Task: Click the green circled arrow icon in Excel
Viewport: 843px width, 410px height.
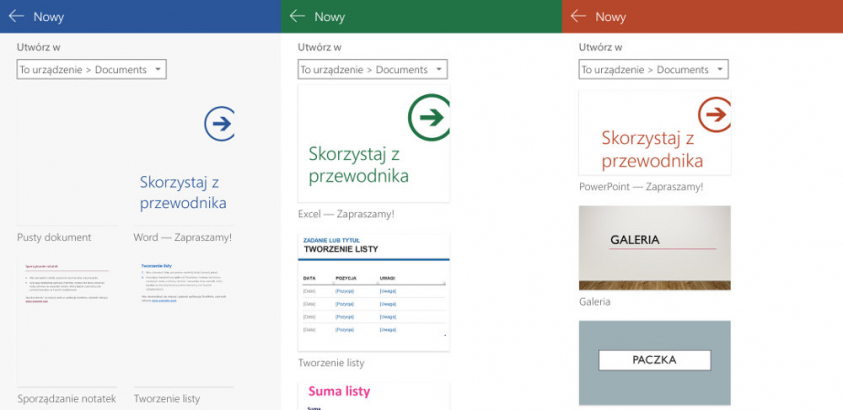Action: [x=429, y=117]
